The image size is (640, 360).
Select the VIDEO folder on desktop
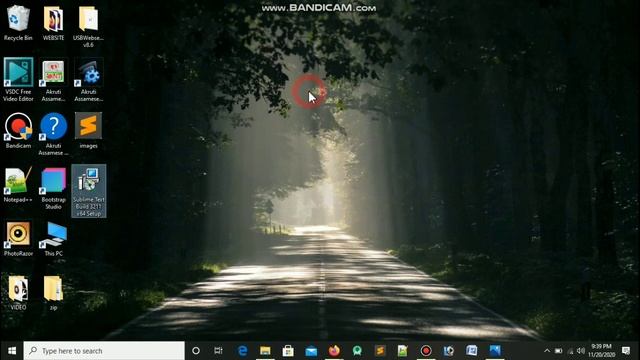tap(18, 292)
